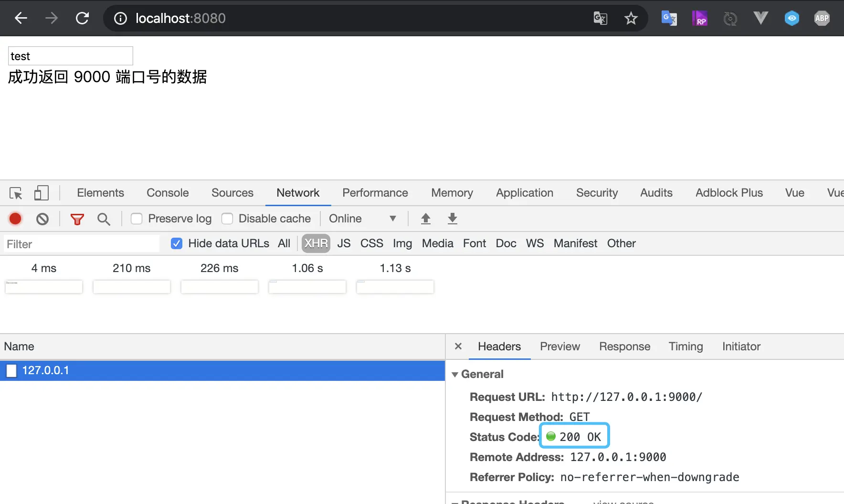
Task: Filter requests by WS
Action: (x=535, y=243)
